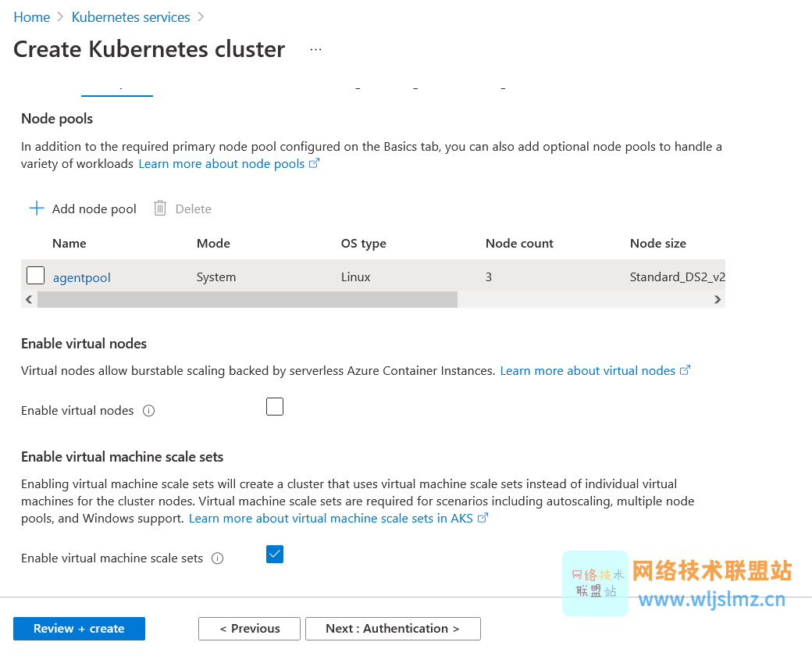Click external link icon after virtual nodes link
The width and height of the screenshot is (812, 660).
pos(685,370)
